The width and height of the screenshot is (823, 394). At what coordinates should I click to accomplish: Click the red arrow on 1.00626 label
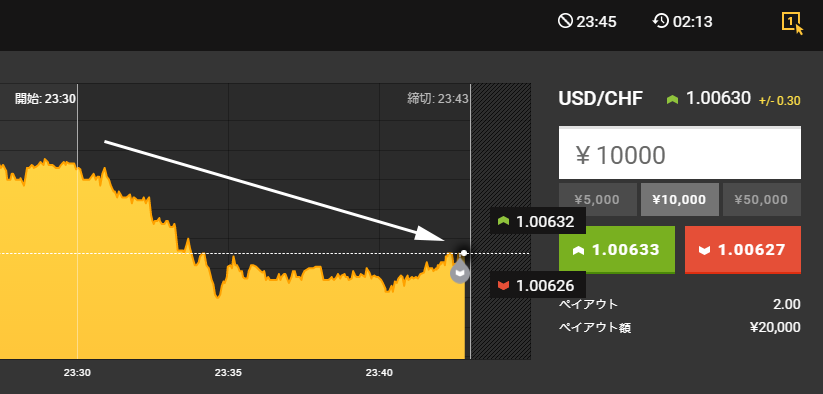pyautogui.click(x=504, y=285)
